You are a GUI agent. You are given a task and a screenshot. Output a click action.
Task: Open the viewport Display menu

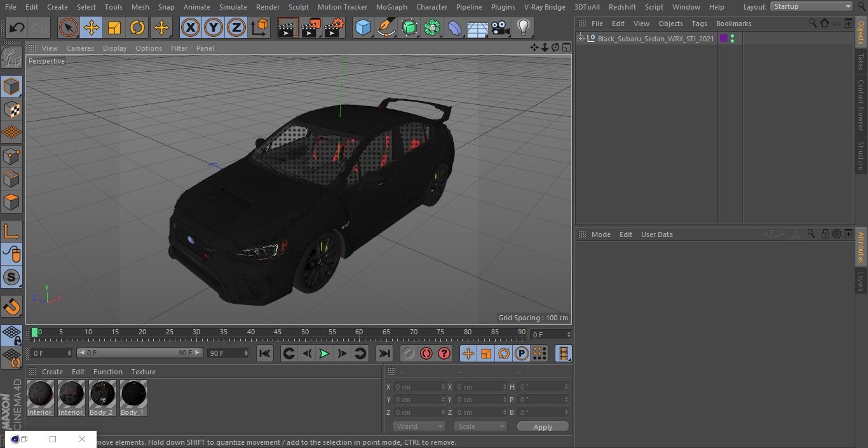(x=114, y=48)
